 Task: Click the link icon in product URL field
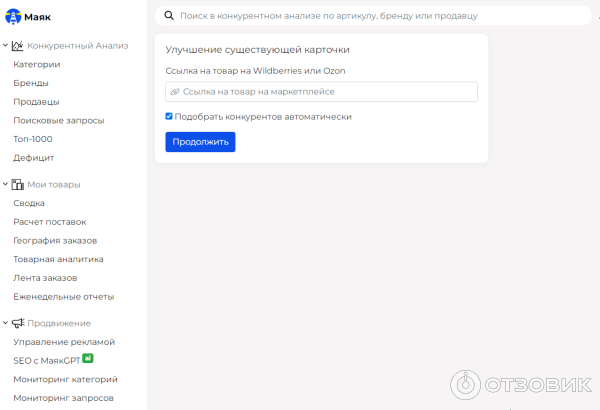(x=176, y=91)
